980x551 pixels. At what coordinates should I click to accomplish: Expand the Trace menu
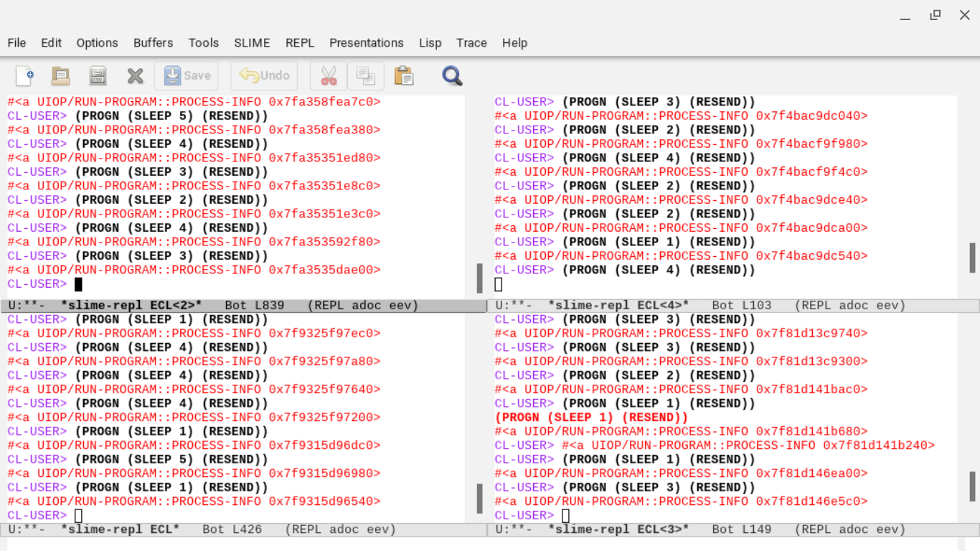tap(471, 43)
